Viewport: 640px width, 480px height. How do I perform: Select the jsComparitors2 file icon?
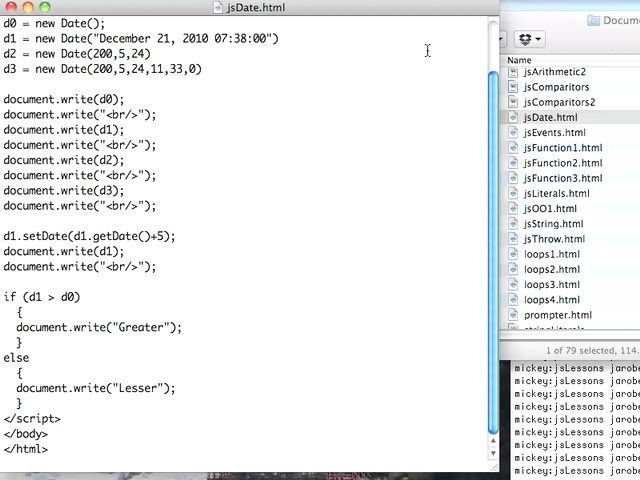[x=513, y=102]
